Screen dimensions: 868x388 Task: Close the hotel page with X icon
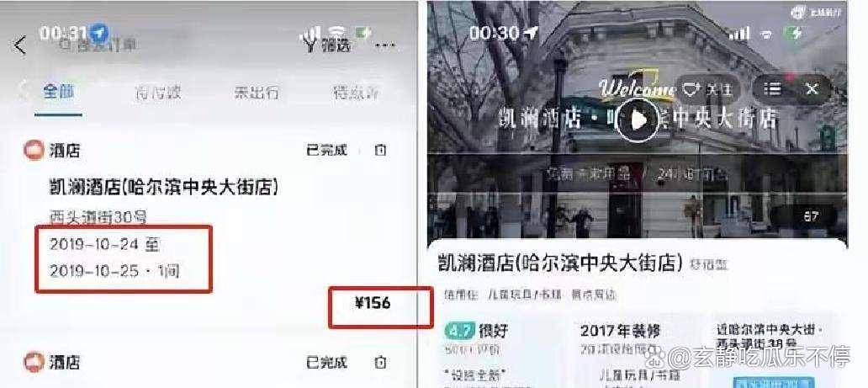point(812,88)
